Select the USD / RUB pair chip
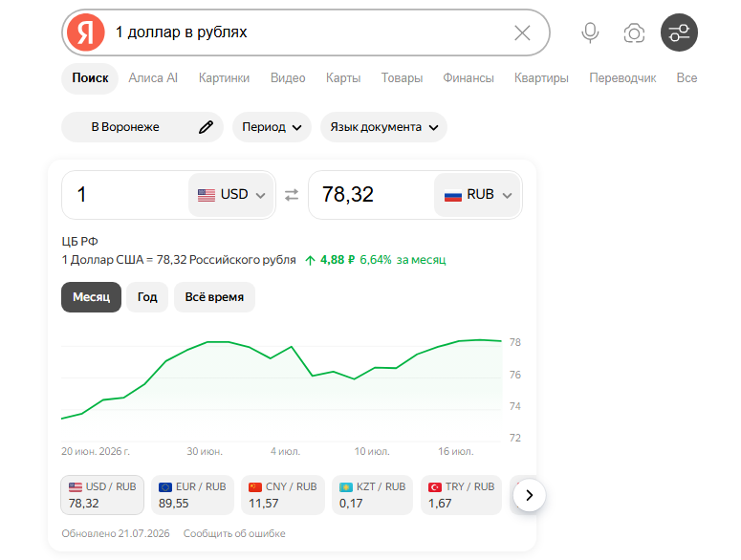The height and width of the screenshot is (560, 741). tap(102, 495)
